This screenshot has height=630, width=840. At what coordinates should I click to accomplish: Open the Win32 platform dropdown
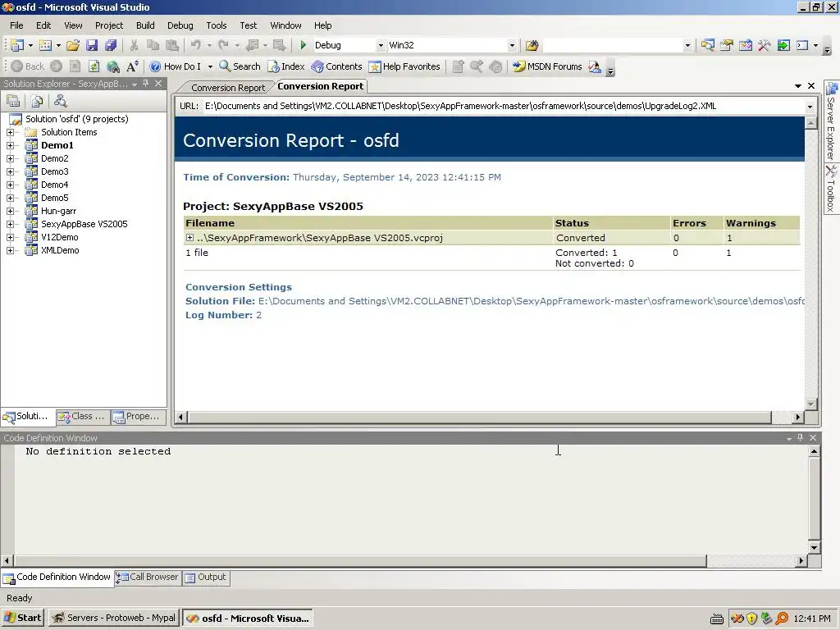click(x=512, y=46)
